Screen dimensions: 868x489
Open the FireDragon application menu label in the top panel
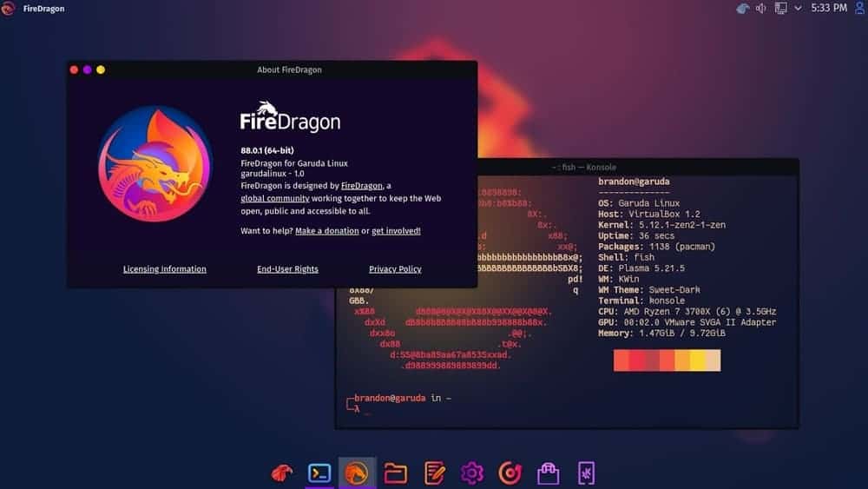(x=43, y=9)
